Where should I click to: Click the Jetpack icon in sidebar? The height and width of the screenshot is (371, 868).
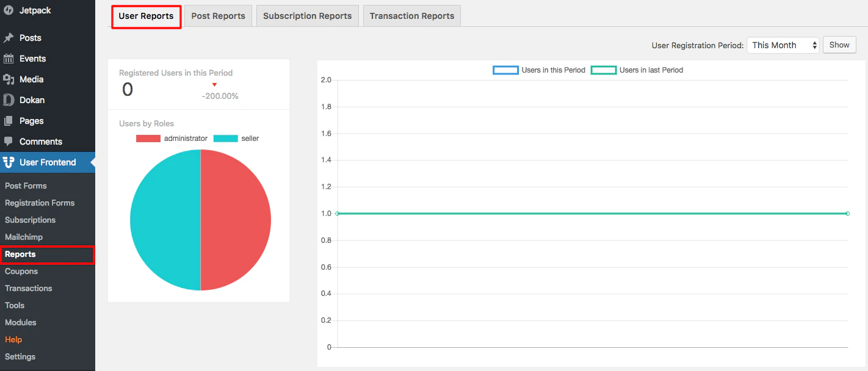[9, 10]
